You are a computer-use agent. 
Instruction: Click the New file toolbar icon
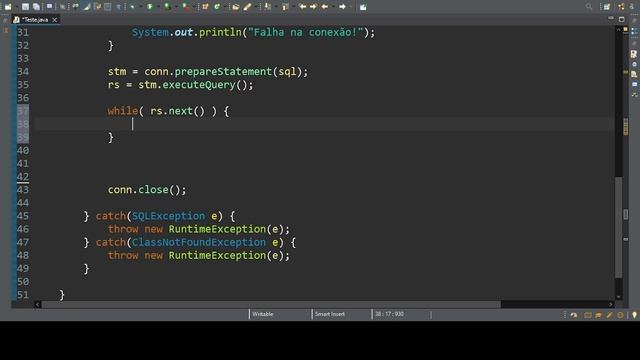[x=8, y=7]
